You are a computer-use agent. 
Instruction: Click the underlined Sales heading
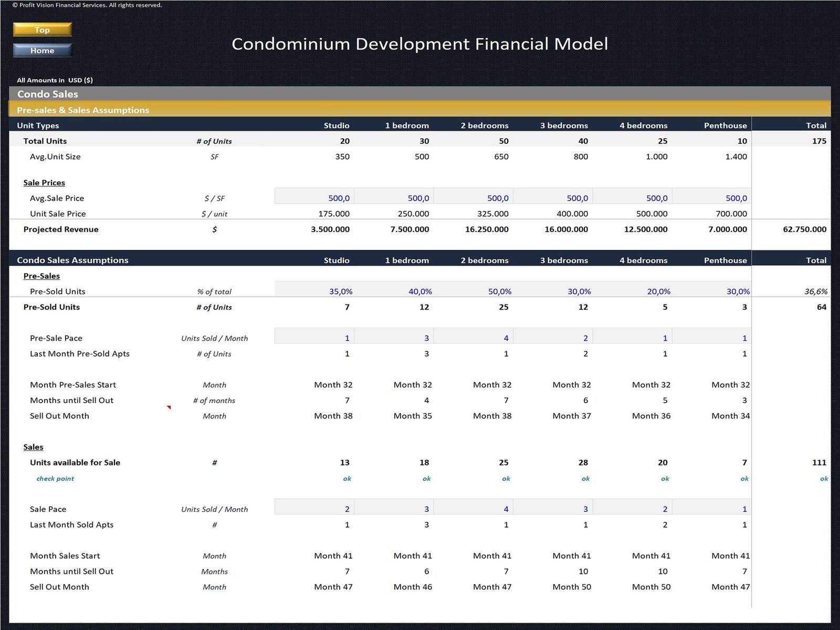(33, 447)
